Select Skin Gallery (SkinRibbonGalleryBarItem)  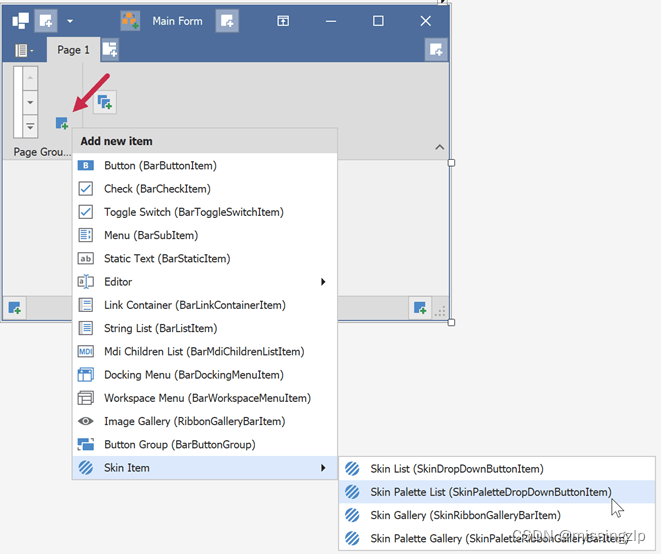point(465,515)
